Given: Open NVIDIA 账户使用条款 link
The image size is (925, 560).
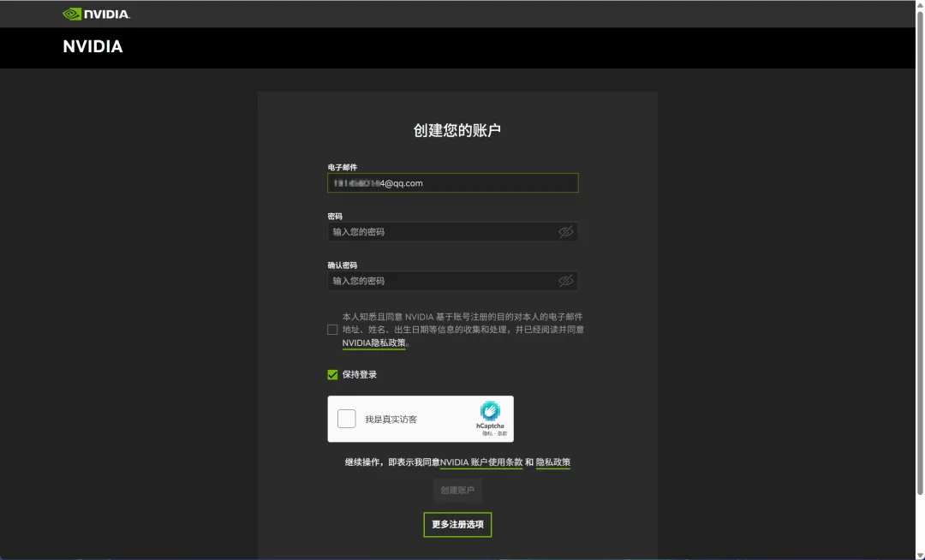Looking at the screenshot, I should pyautogui.click(x=481, y=462).
